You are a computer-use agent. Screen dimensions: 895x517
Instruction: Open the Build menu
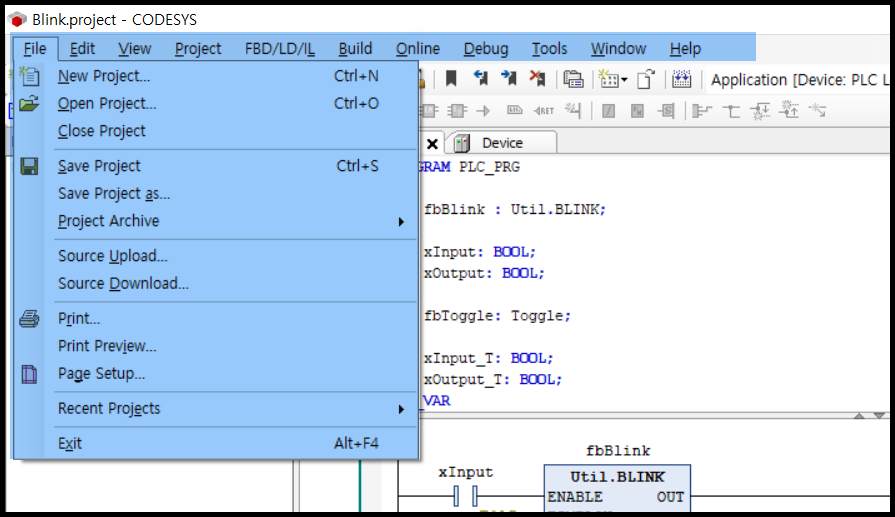point(355,49)
